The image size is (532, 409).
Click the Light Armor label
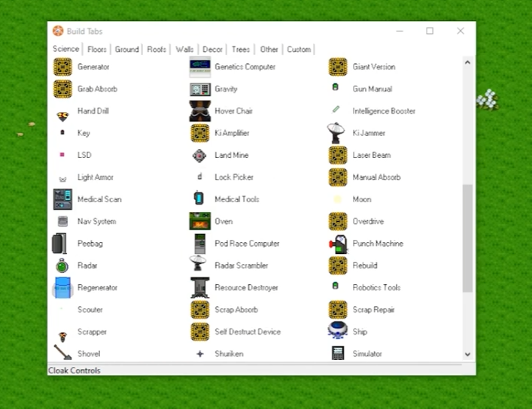pyautogui.click(x=96, y=177)
